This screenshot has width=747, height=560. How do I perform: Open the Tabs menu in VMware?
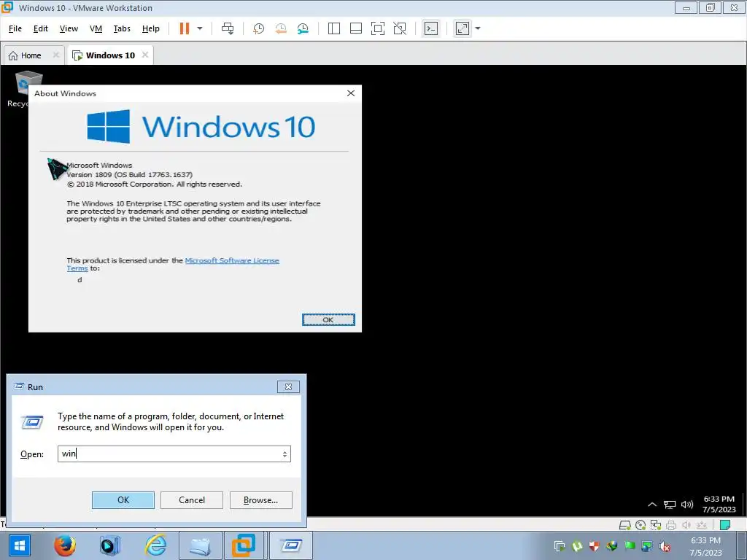(122, 28)
